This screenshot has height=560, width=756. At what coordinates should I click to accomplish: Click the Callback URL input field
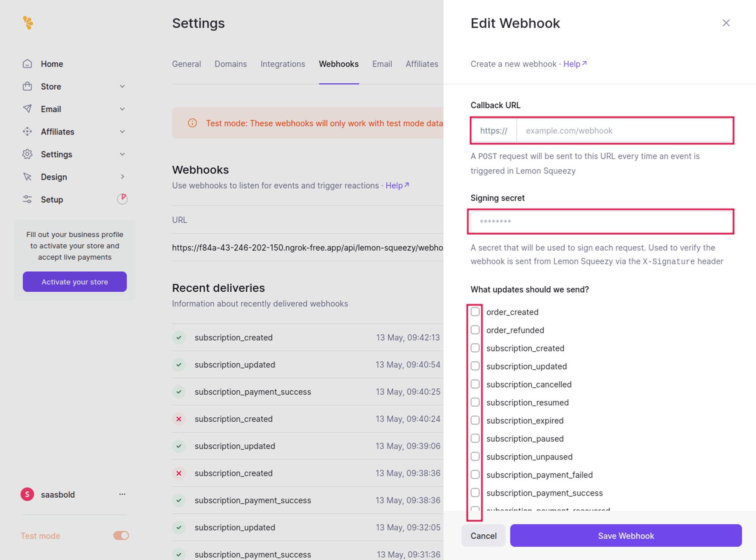tap(624, 130)
